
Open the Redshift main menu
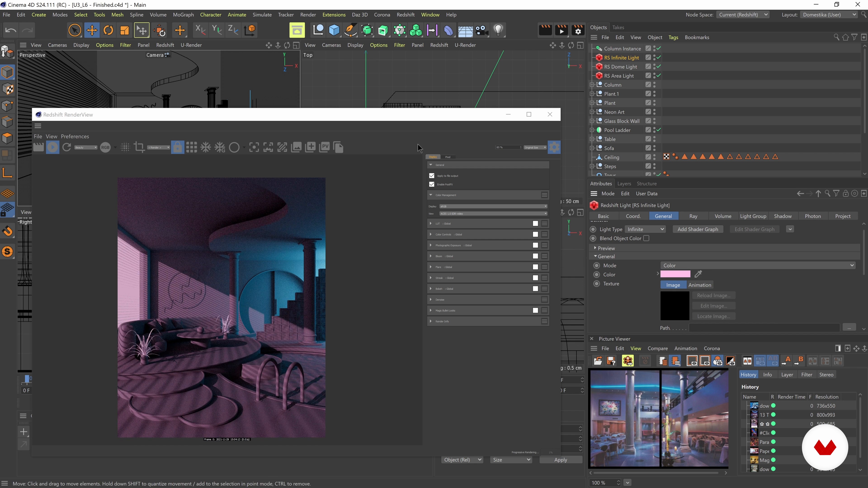tap(405, 15)
